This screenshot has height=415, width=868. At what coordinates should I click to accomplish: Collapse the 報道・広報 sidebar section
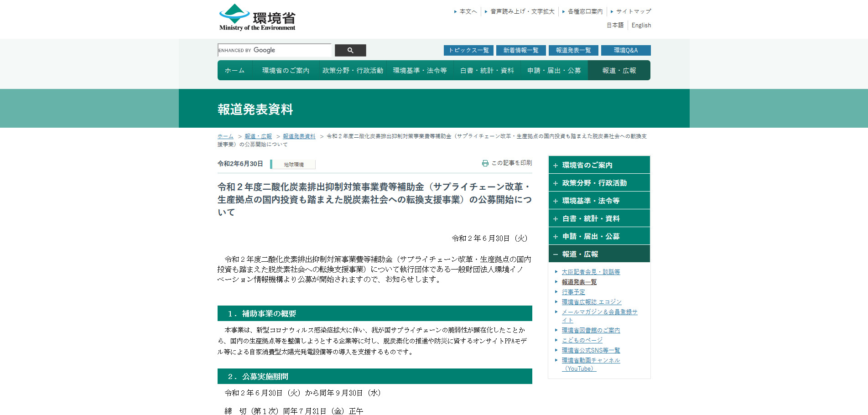pos(556,254)
